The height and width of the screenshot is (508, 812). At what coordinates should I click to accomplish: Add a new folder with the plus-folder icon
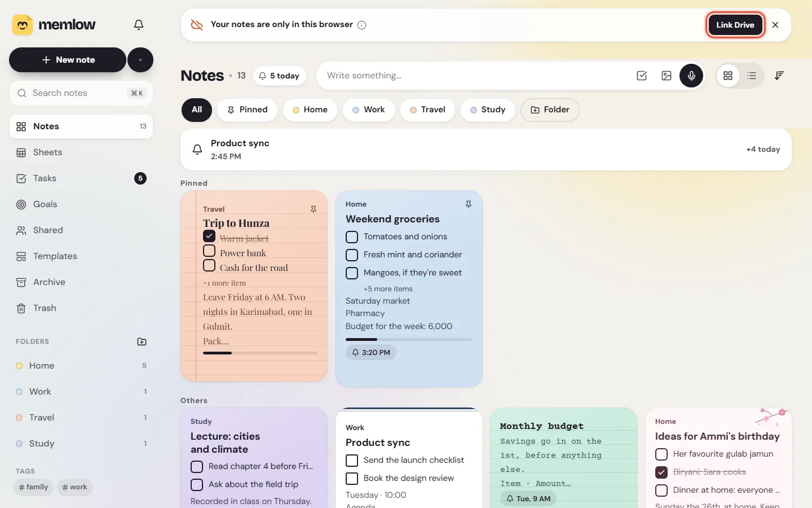pyautogui.click(x=142, y=341)
